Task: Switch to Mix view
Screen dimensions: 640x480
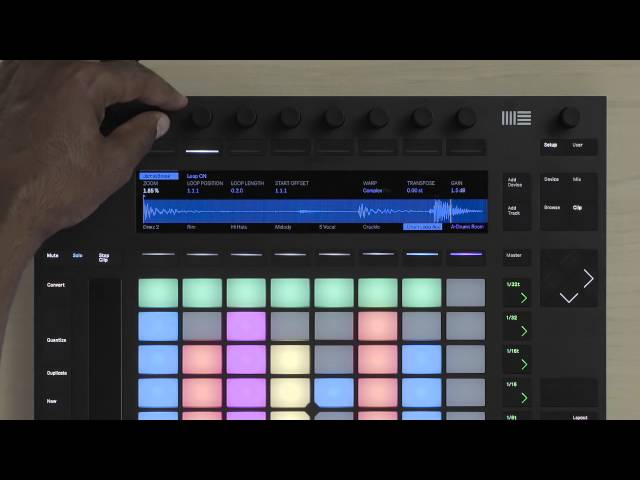Action: [577, 179]
